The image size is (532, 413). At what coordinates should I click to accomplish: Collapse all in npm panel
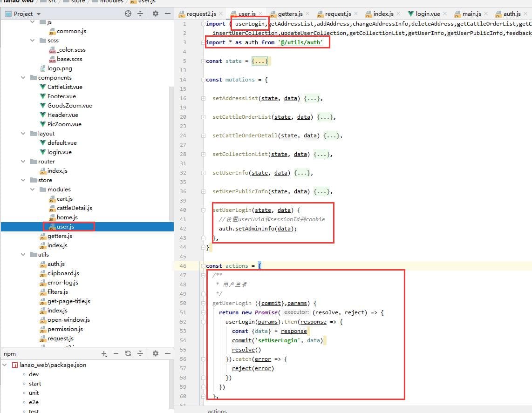click(140, 354)
